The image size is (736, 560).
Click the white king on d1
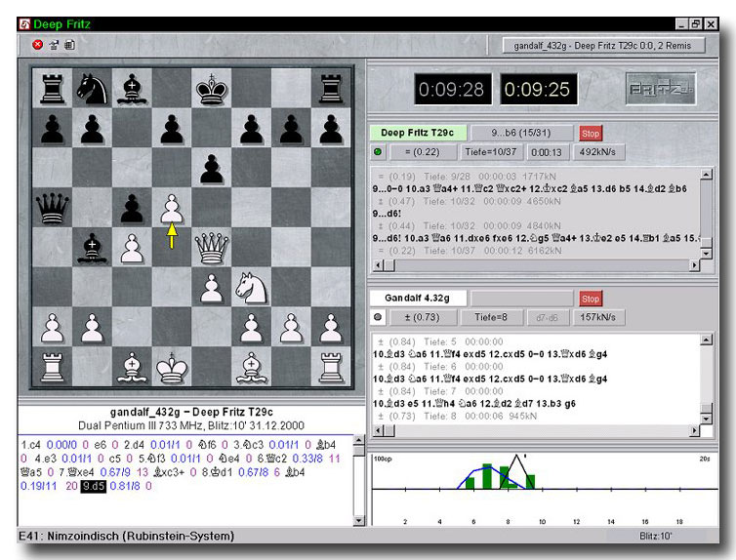point(172,367)
